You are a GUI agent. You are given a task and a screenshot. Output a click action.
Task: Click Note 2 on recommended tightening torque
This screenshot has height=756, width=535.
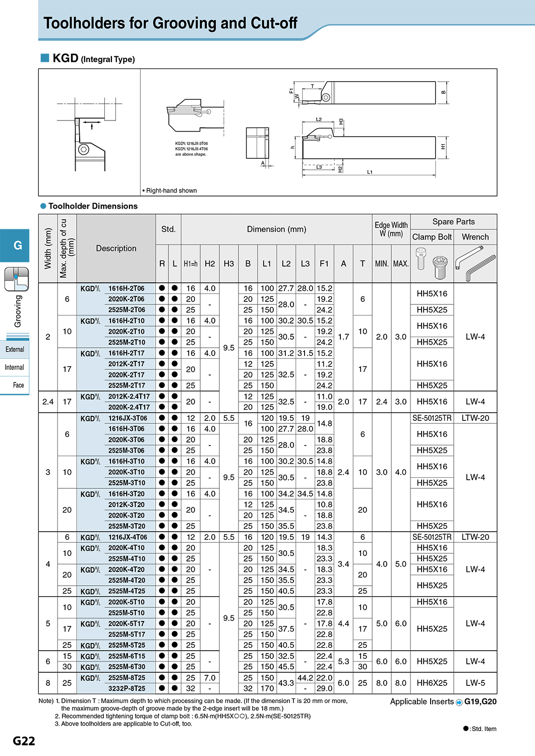tap(183, 716)
